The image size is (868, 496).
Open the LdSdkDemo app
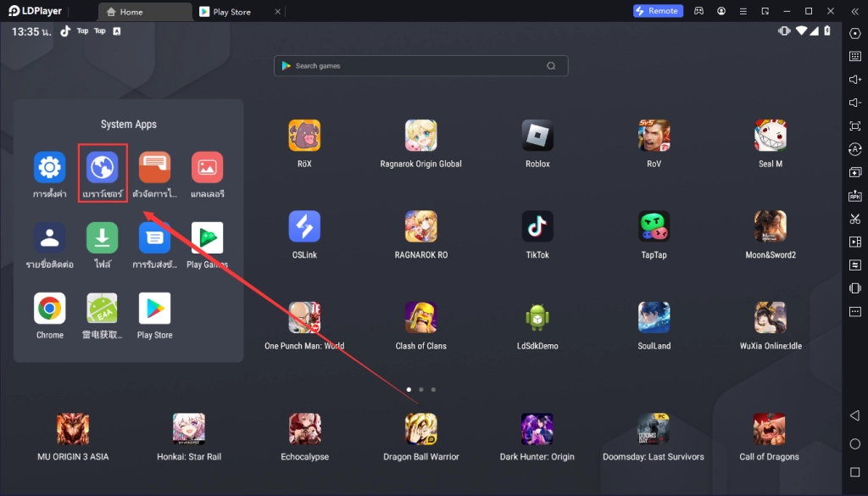click(537, 318)
